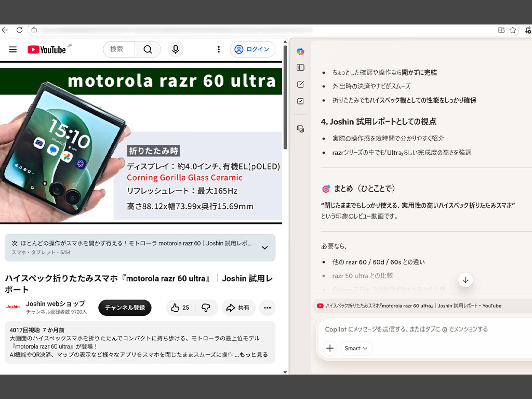Open the extensions icon in browser toolbar
Viewport: 532px width, 399px height.
[x=501, y=30]
